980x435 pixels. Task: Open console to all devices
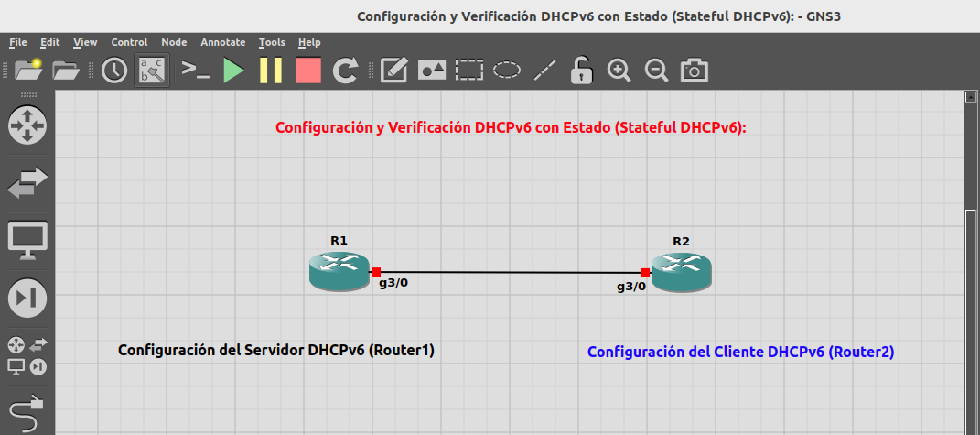[x=195, y=70]
